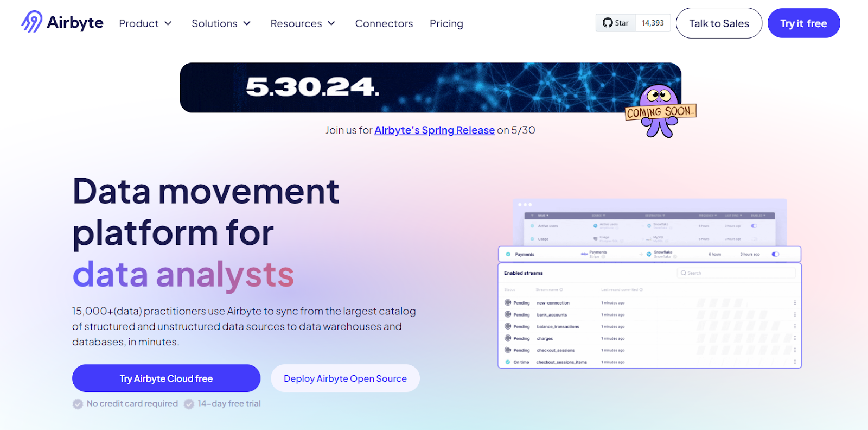Open the Destination column filter arrow
Screen dimensions: 868x430
coord(664,216)
